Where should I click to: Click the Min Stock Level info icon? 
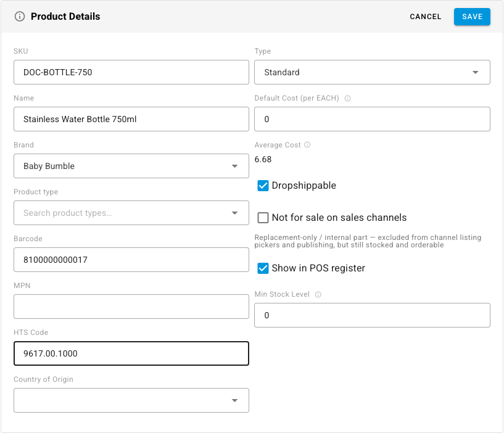point(318,294)
